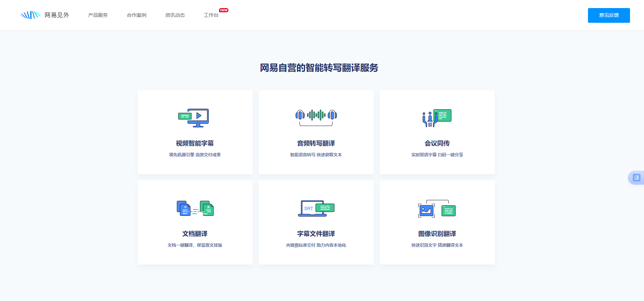
Task: Go to 资讯动态 page
Action: click(x=175, y=15)
